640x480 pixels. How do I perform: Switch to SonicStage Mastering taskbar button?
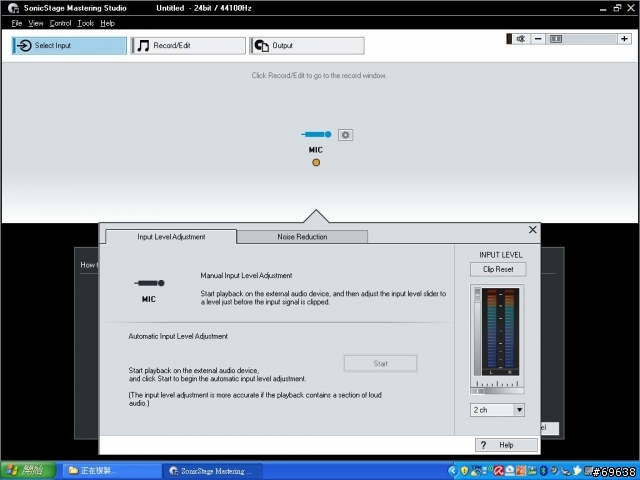click(x=212, y=471)
